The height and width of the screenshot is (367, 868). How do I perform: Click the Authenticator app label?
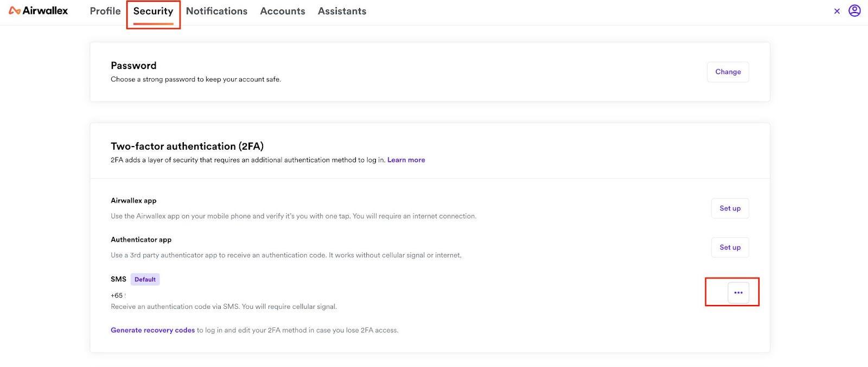pos(141,239)
